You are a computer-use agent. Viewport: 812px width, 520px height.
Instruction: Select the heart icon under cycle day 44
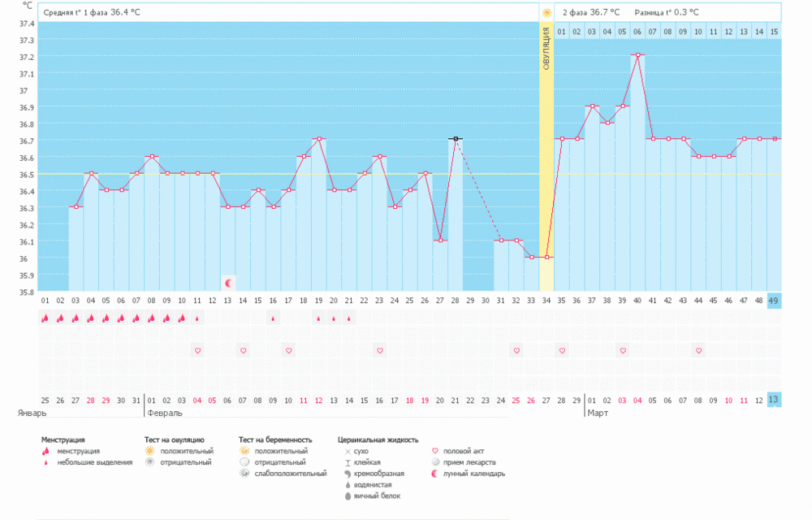698,350
